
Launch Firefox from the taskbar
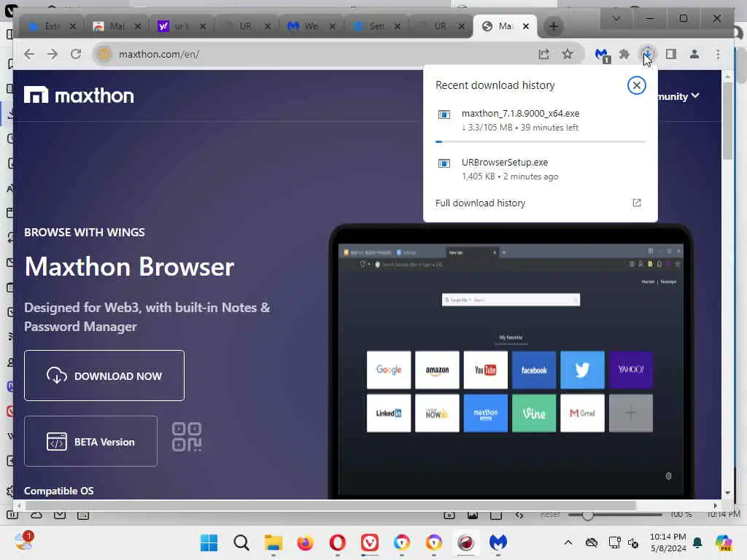306,542
